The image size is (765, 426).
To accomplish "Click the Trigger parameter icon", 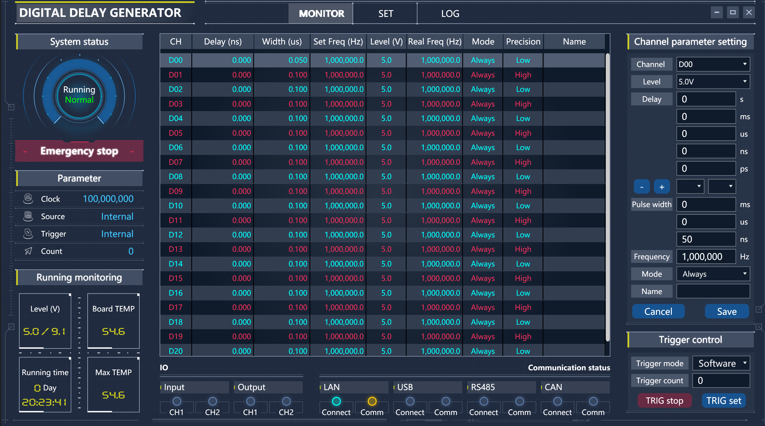I will coord(28,234).
